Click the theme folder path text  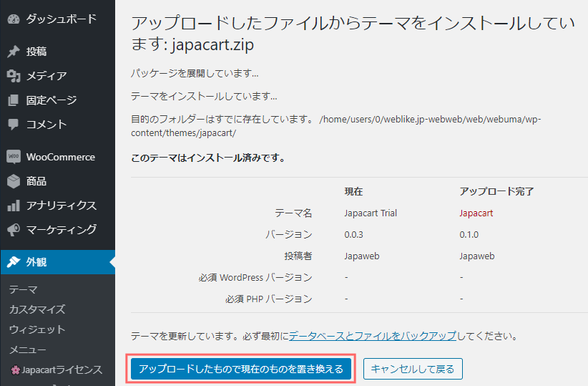335,126
